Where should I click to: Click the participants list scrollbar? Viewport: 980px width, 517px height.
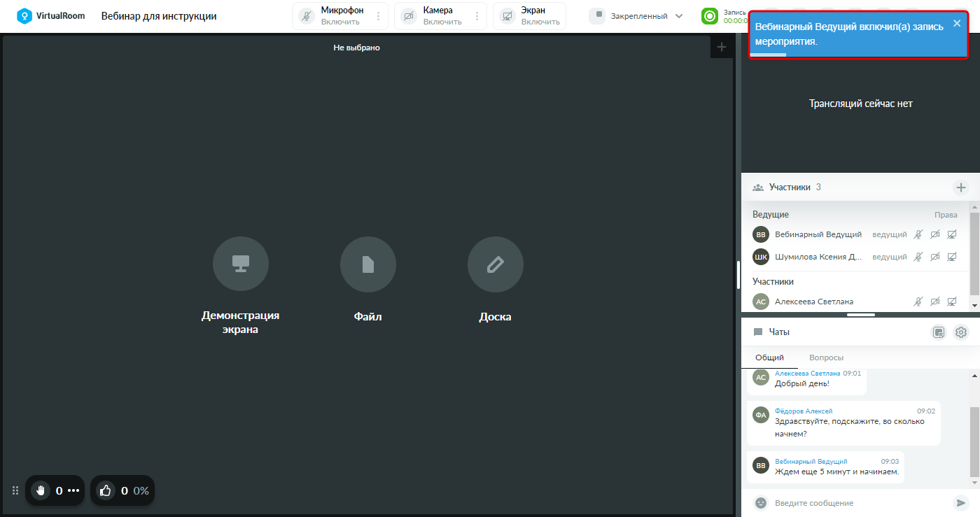click(x=974, y=254)
